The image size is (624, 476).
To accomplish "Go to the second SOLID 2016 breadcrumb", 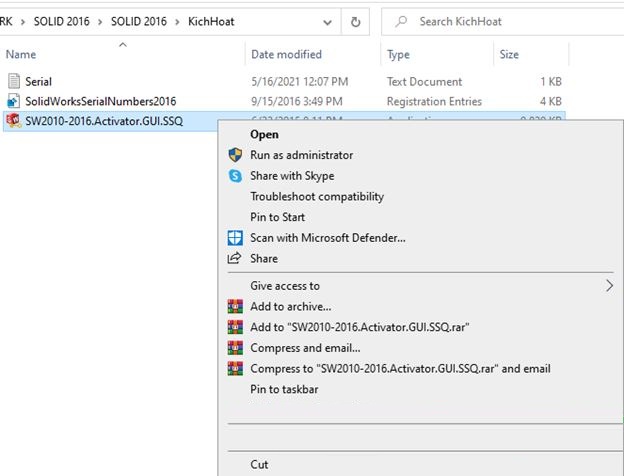I will point(138,21).
